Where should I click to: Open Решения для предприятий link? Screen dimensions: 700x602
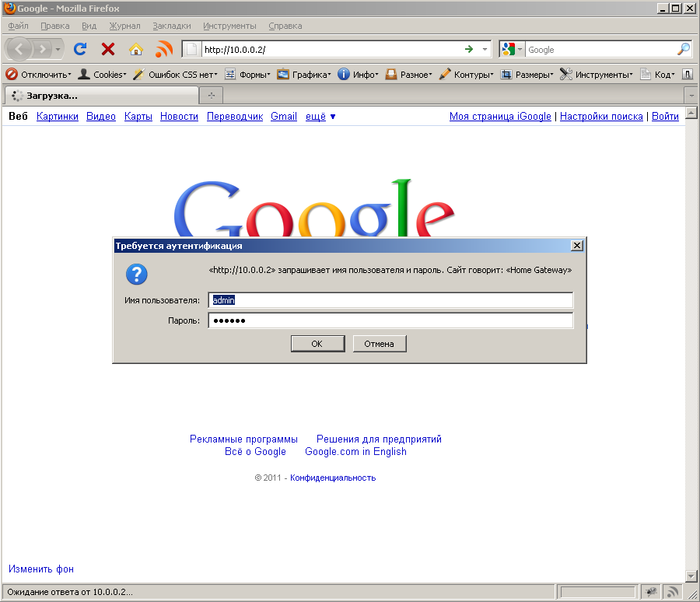[379, 439]
